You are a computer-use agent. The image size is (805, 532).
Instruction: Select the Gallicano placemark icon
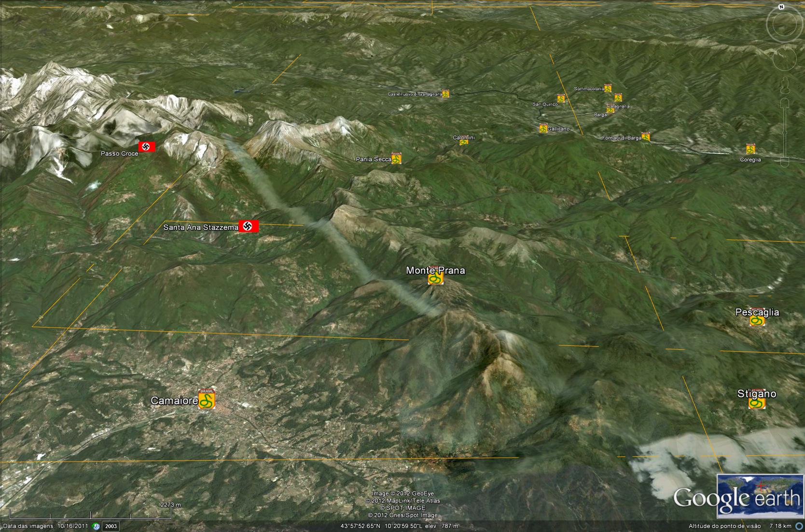pyautogui.click(x=543, y=128)
